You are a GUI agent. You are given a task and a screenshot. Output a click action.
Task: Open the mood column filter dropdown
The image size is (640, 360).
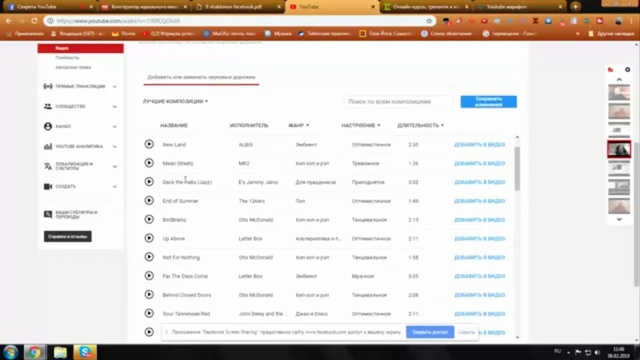tap(360, 125)
